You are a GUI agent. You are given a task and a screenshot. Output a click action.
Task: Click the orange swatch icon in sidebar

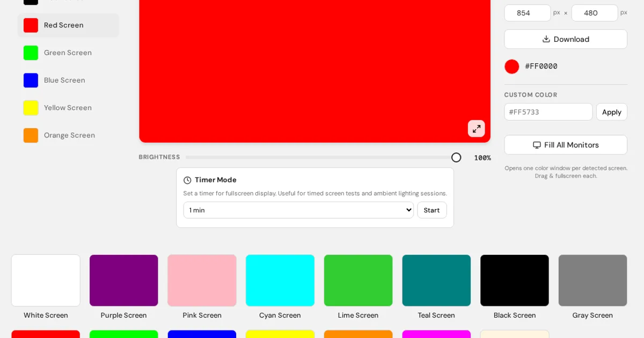(x=31, y=135)
